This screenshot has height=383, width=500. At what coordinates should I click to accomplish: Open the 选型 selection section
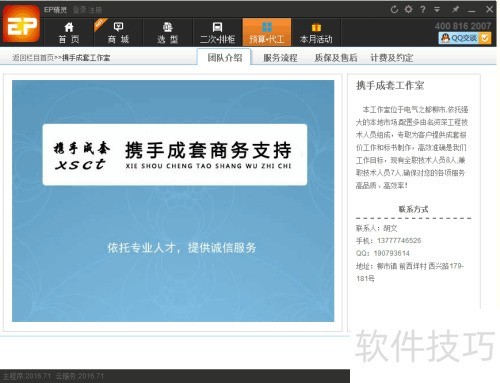tap(168, 33)
